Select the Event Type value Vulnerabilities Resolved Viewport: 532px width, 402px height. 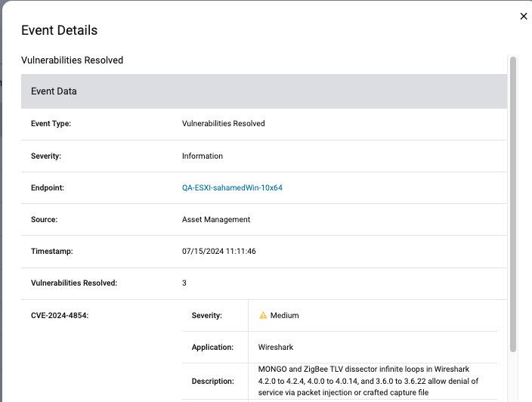click(223, 123)
